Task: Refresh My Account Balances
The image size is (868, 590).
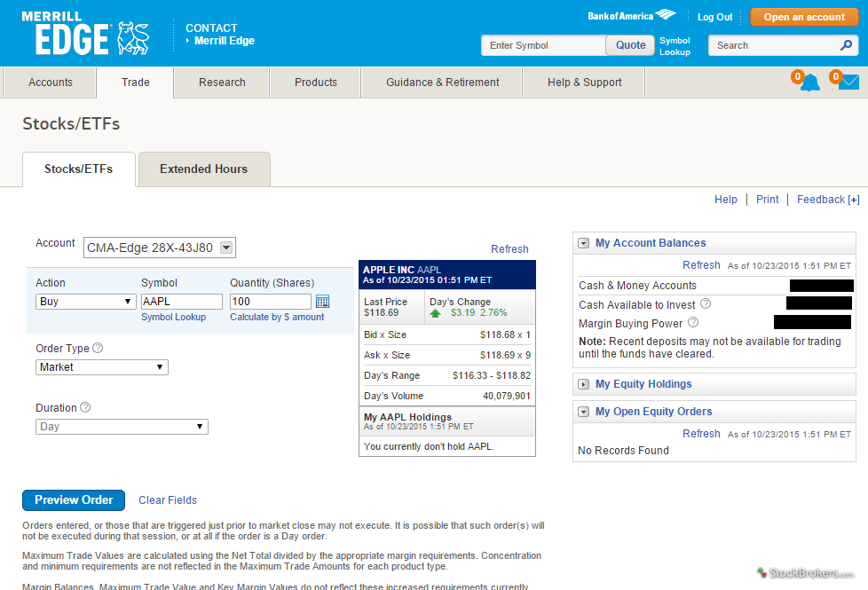Action: click(701, 265)
